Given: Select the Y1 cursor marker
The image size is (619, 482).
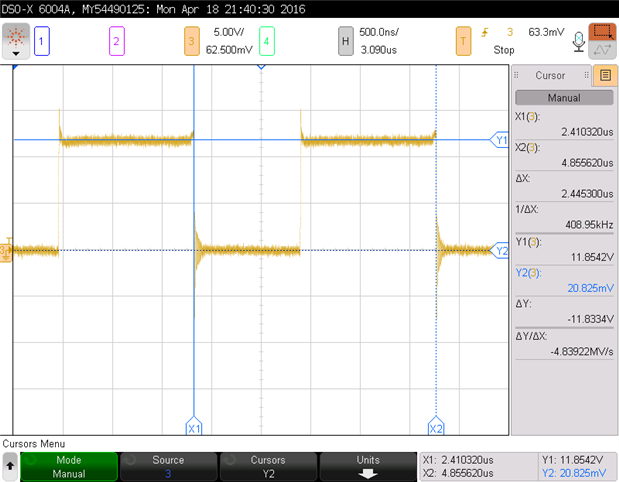Looking at the screenshot, I should coord(499,140).
